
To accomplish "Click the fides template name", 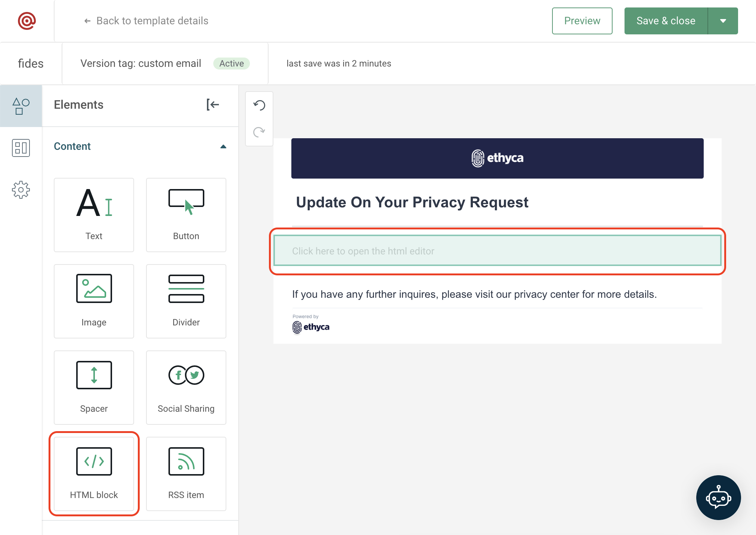I will pos(31,64).
